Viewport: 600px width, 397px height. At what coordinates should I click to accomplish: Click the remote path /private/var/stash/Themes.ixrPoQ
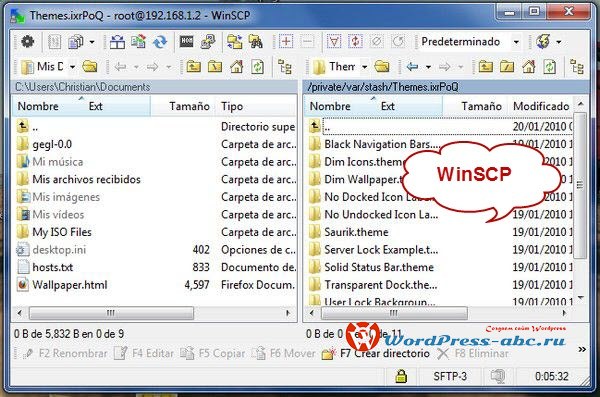click(383, 87)
